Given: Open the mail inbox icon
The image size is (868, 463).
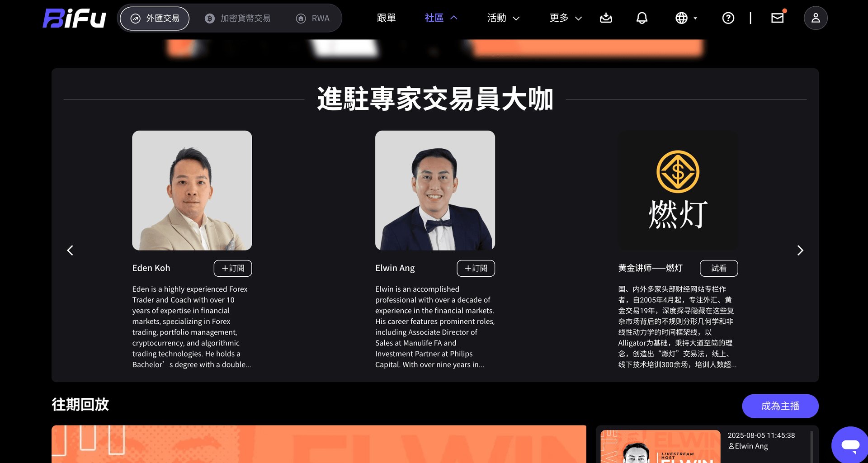Looking at the screenshot, I should tap(778, 18).
